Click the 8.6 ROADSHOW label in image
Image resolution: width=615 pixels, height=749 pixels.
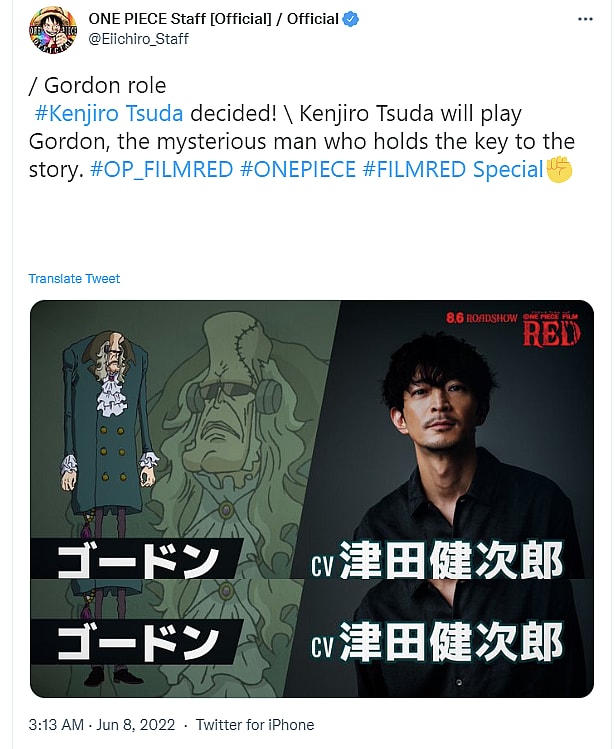[x=482, y=318]
